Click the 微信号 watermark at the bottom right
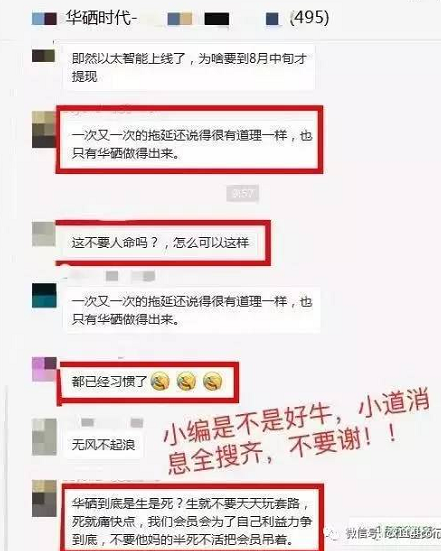441x551 pixels. click(393, 533)
